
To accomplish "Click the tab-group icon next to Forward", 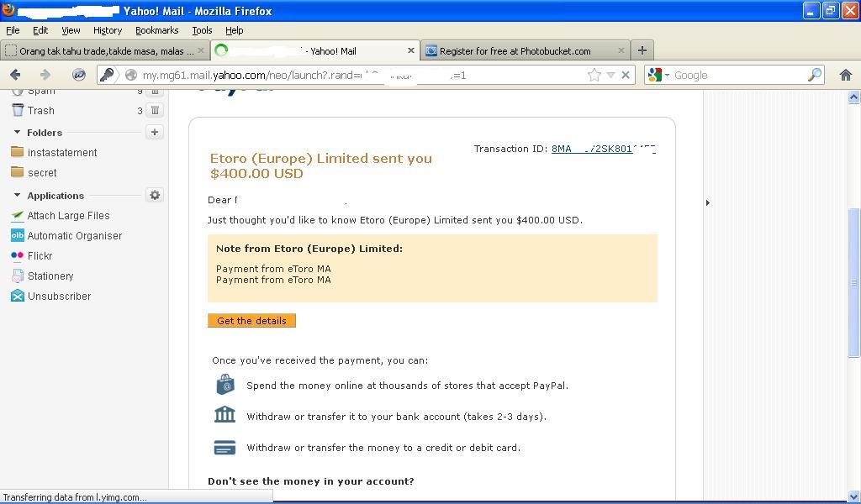I will coord(78,75).
